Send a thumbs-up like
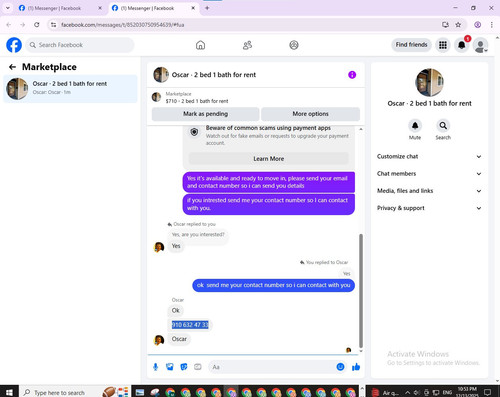Screen dimensions: 500x397 click(356, 367)
